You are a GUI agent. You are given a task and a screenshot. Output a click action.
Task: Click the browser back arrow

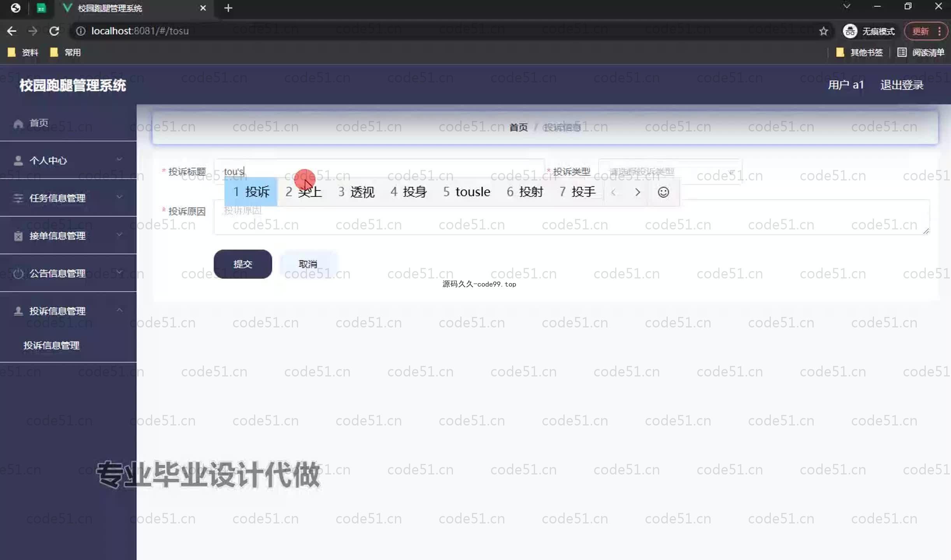pos(12,31)
